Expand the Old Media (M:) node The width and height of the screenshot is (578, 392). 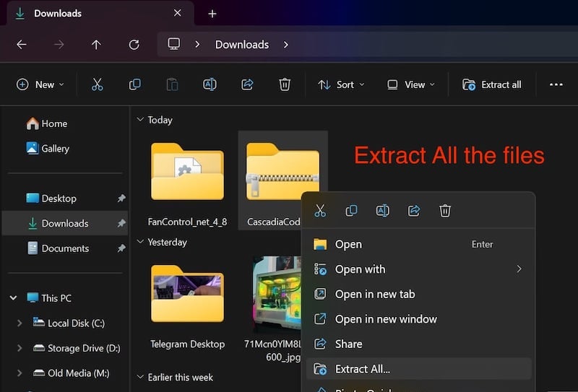coord(20,373)
